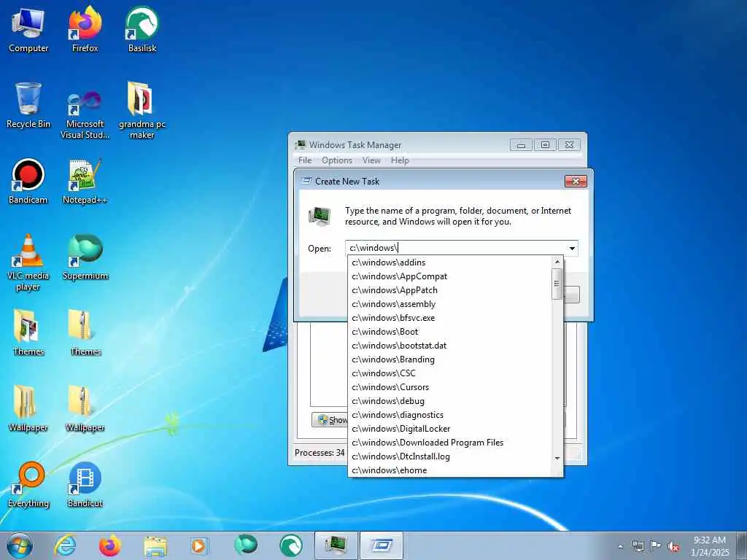Click the suggestion list scroll-up arrow
Image resolution: width=747 pixels, height=560 pixels.
557,262
